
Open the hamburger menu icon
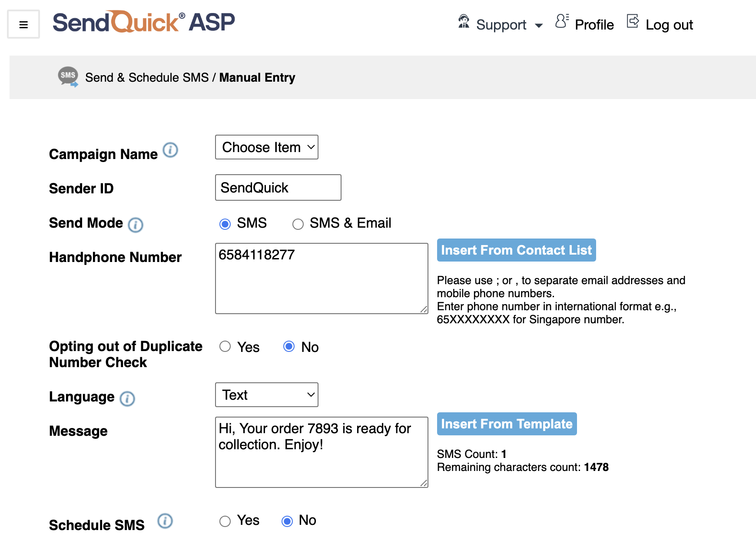click(23, 25)
